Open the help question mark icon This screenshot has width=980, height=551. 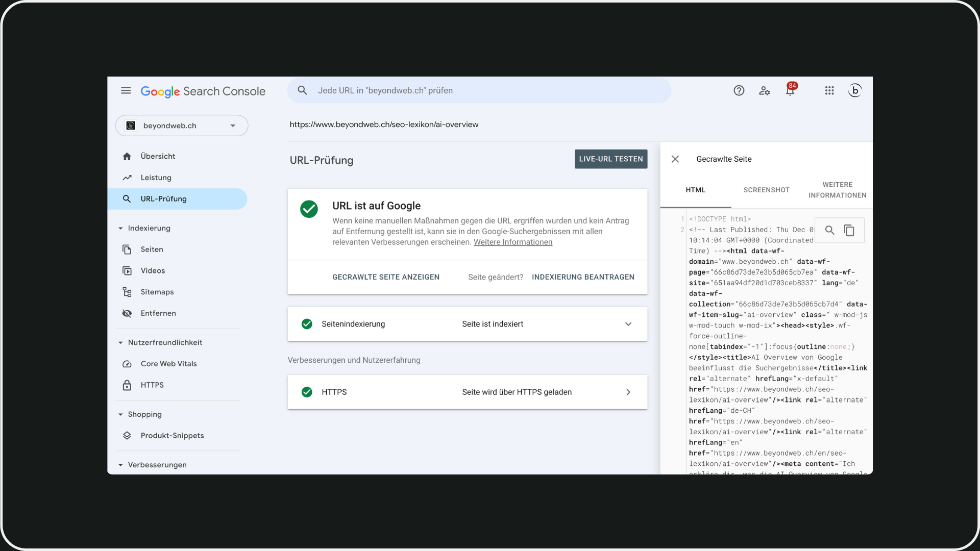tap(739, 91)
